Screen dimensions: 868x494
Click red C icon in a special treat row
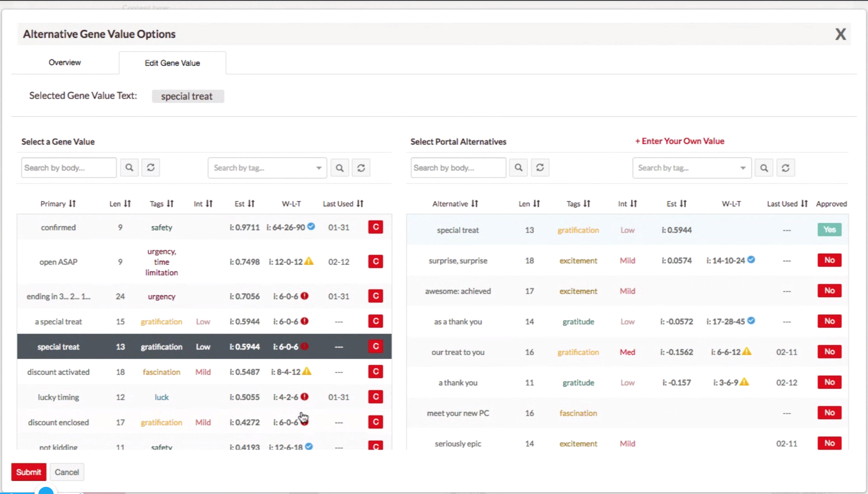coord(376,321)
